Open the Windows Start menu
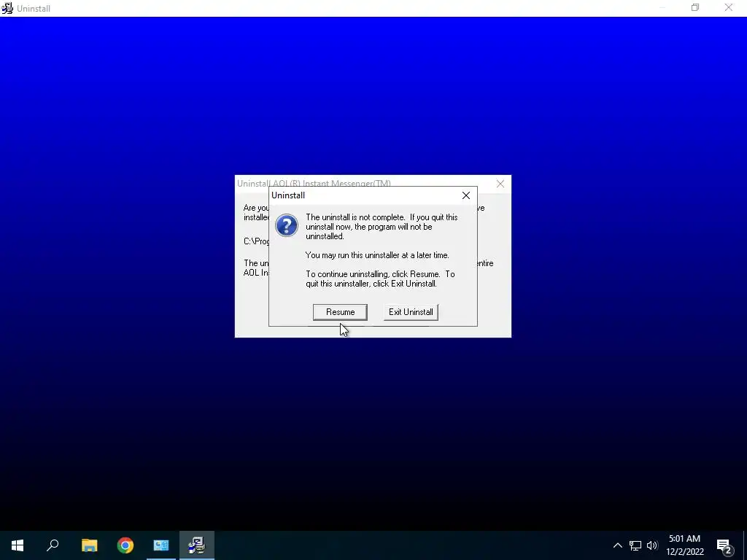Screen dimensions: 747x560 click(x=18, y=545)
